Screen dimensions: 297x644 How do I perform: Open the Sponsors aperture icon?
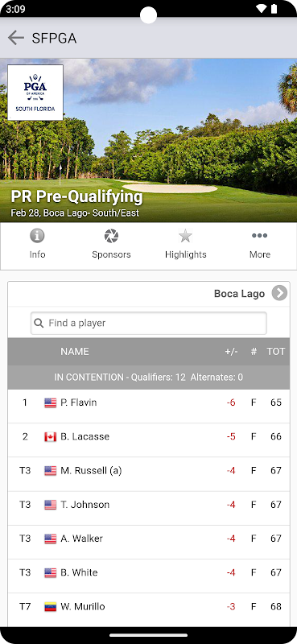pos(111,236)
